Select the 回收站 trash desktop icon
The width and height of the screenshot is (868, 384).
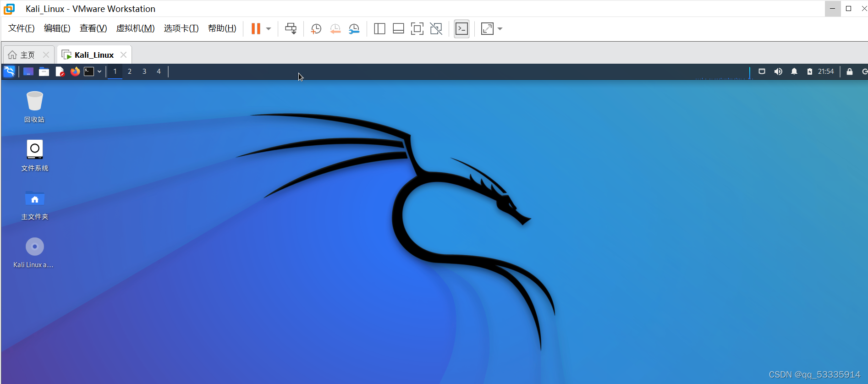pyautogui.click(x=34, y=107)
